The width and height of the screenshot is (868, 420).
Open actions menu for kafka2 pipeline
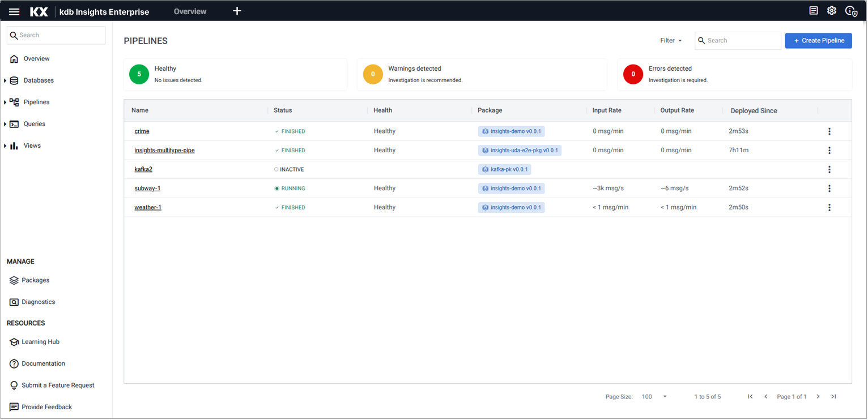(829, 169)
